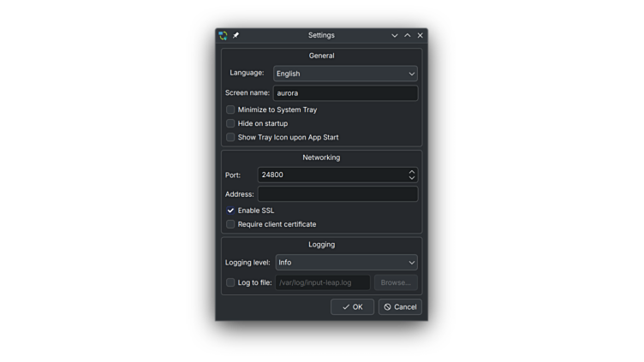Viewport: 644px width, 362px height.
Task: Click the Screen name text field
Action: click(345, 93)
